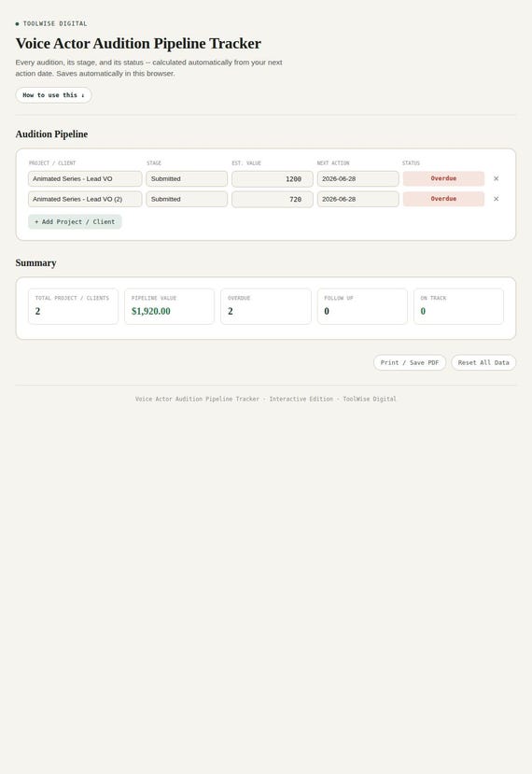Click the ToolWise Digital brand label

(x=55, y=23)
